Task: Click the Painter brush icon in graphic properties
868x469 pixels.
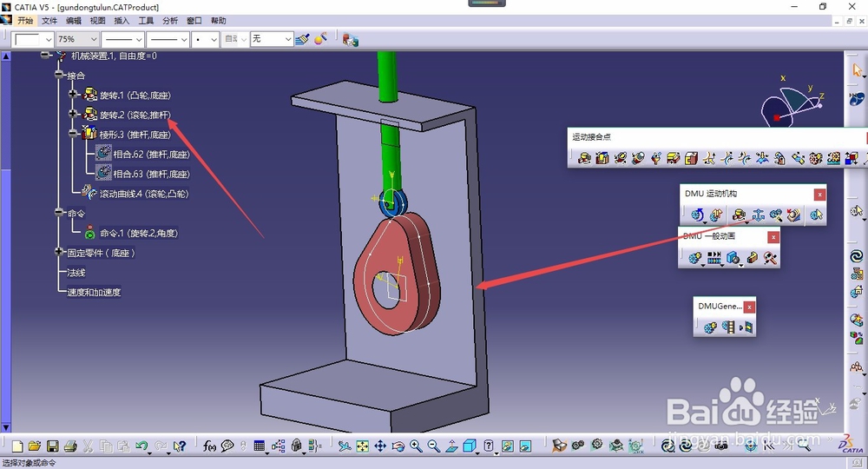Action: [302, 39]
